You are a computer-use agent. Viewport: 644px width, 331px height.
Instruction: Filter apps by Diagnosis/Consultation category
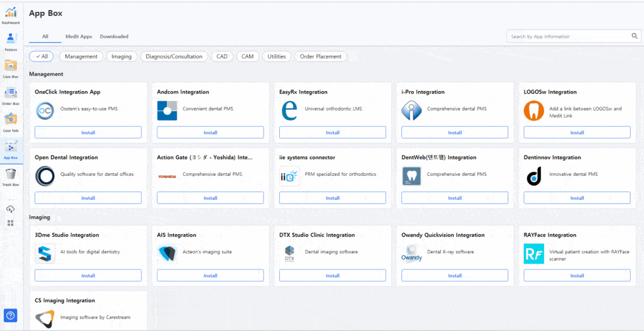pos(174,57)
